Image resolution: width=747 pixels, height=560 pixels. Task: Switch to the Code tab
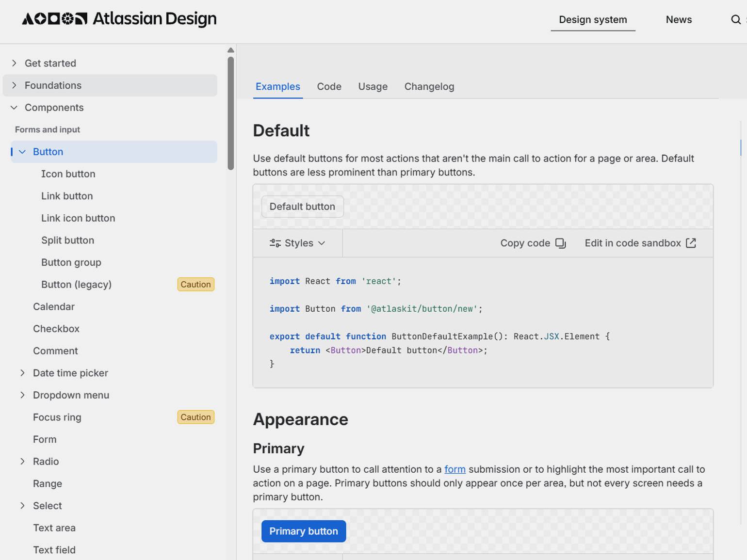pos(329,86)
